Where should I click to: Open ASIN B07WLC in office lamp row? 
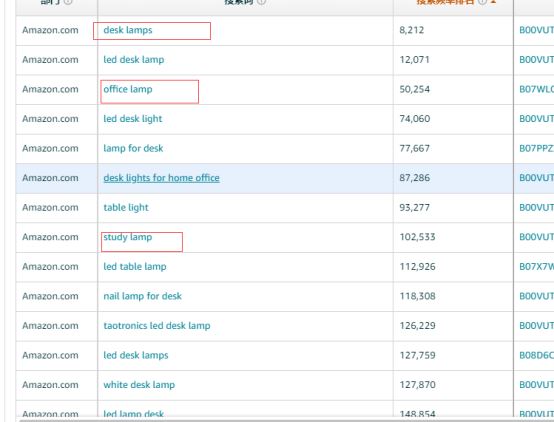pos(536,89)
